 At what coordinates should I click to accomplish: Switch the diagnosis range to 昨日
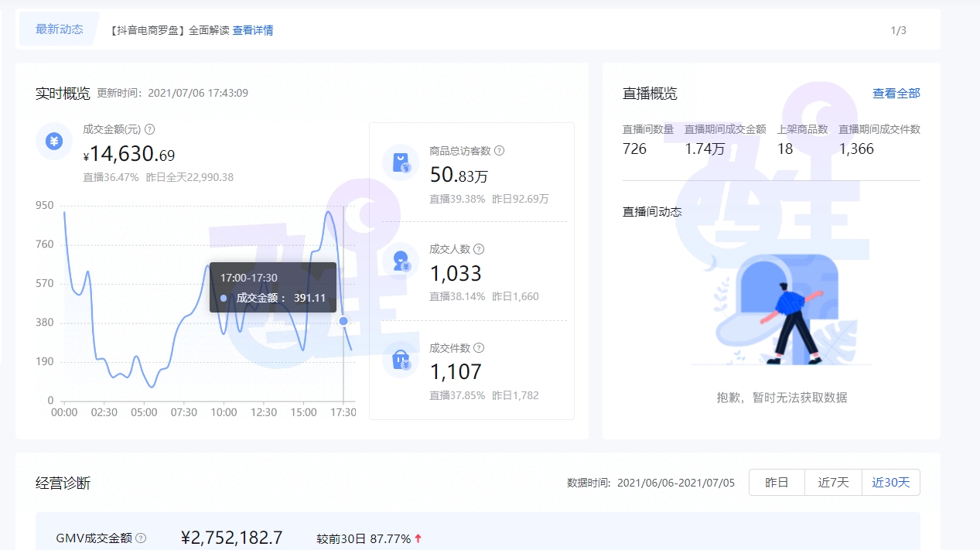777,482
